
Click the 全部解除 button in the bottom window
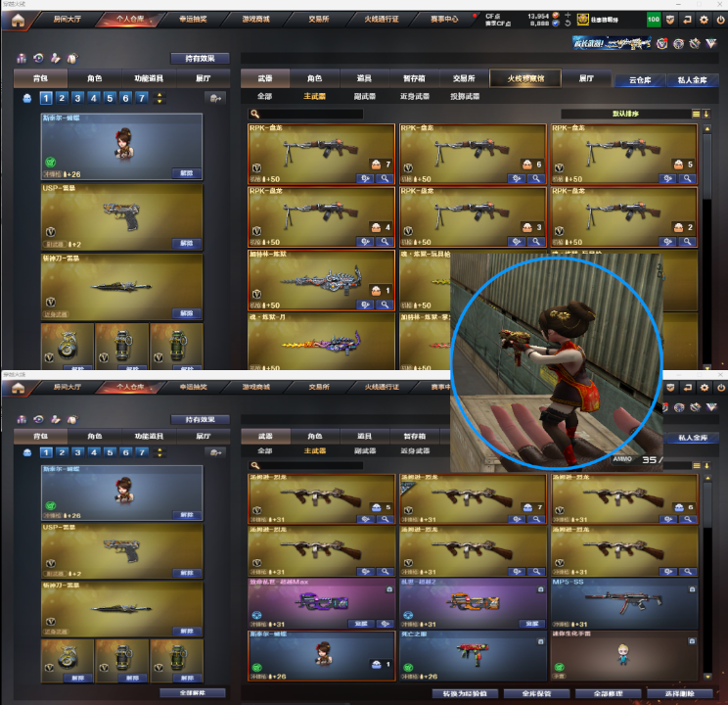[x=193, y=693]
